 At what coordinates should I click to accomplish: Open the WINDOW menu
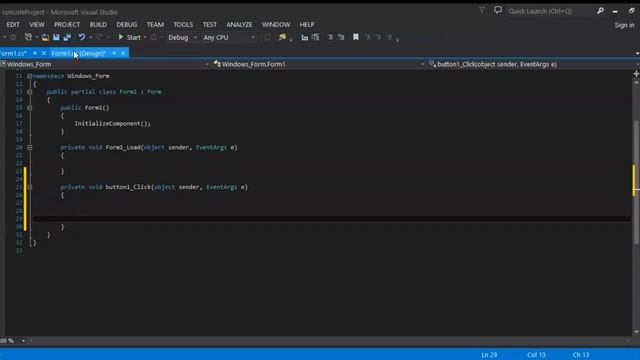pyautogui.click(x=276, y=24)
